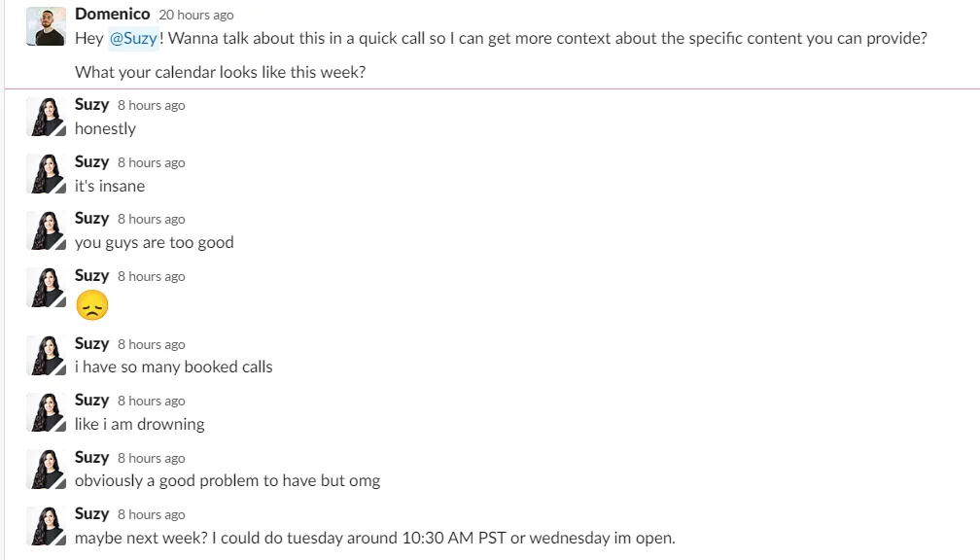The height and width of the screenshot is (560, 980).
Task: Click Suzy's name above 'like i am drowning'
Action: click(x=91, y=400)
